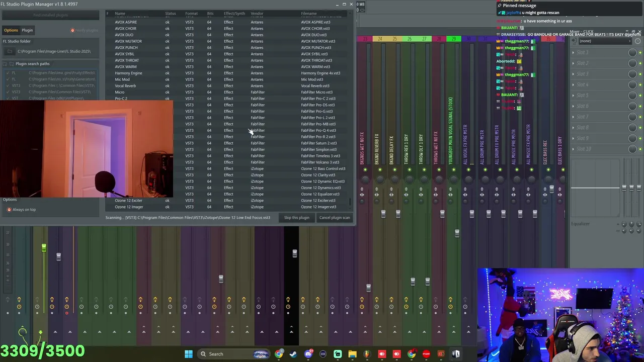Toggle Slot 5 enable LED
The image size is (644, 362).
pyautogui.click(x=640, y=95)
